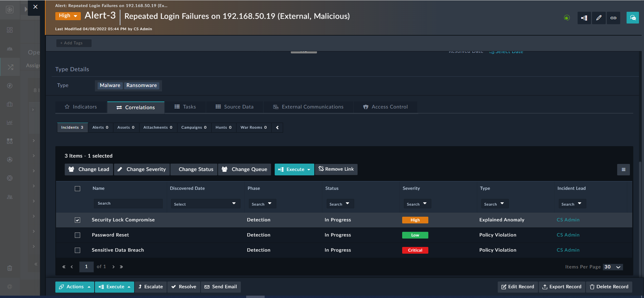Click the Resolve button
This screenshot has height=298, width=644.
pyautogui.click(x=184, y=287)
